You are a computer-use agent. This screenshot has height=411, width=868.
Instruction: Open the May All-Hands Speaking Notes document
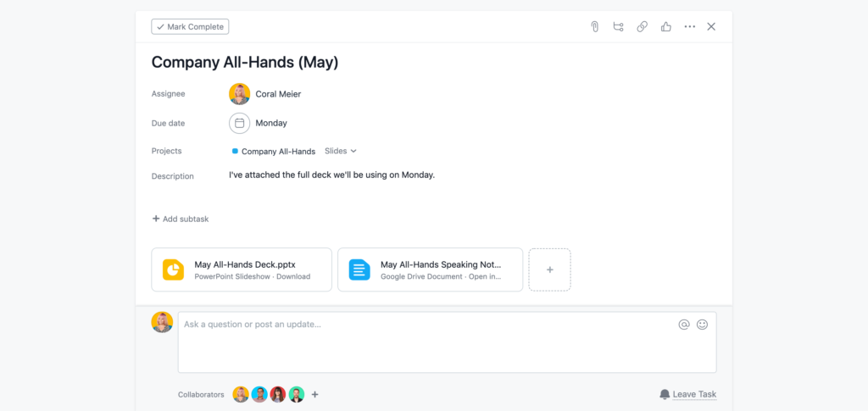point(430,269)
